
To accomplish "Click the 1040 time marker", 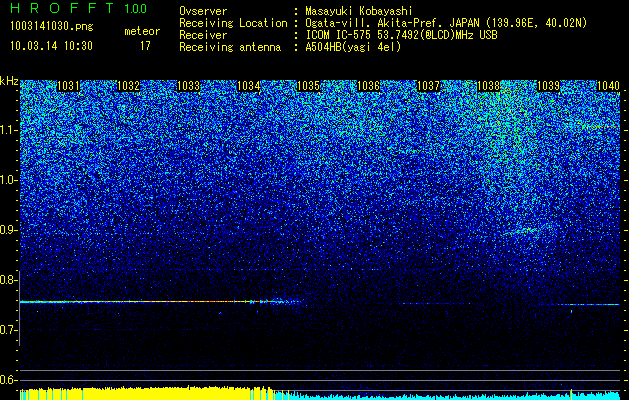I will coord(608,86).
